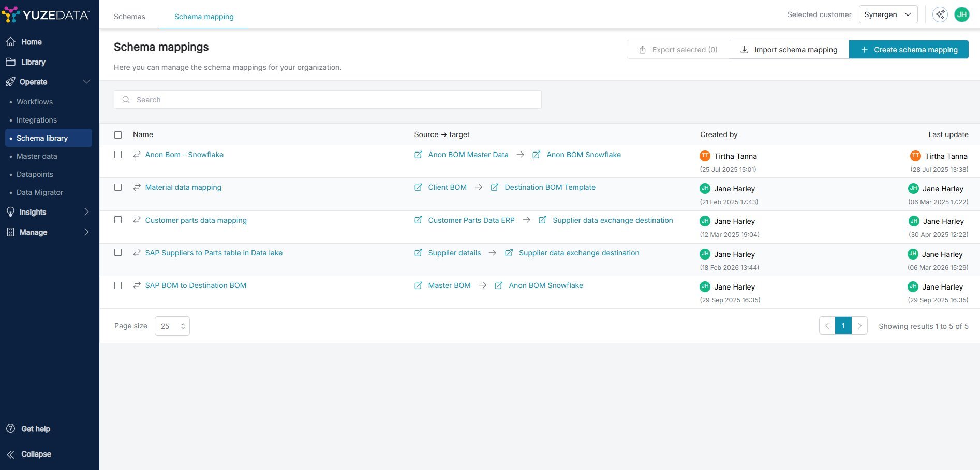This screenshot has width=980, height=470.
Task: Click the Home icon in sidebar
Action: (10, 42)
